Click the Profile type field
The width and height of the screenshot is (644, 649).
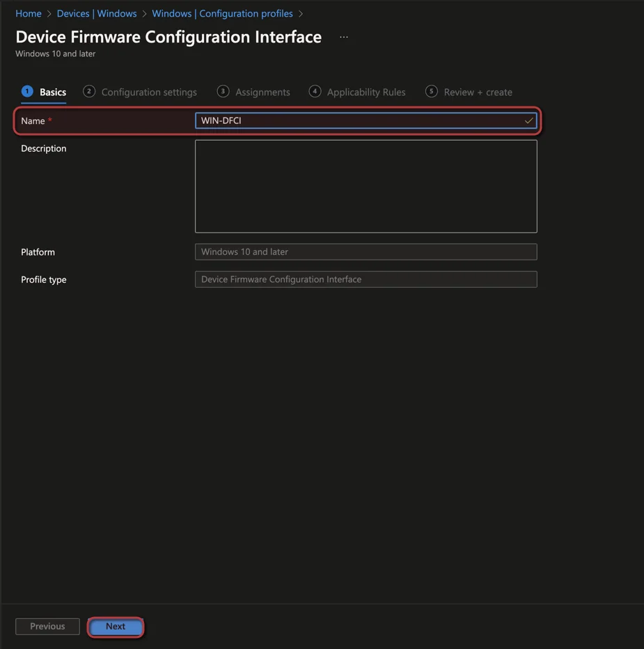tap(366, 279)
